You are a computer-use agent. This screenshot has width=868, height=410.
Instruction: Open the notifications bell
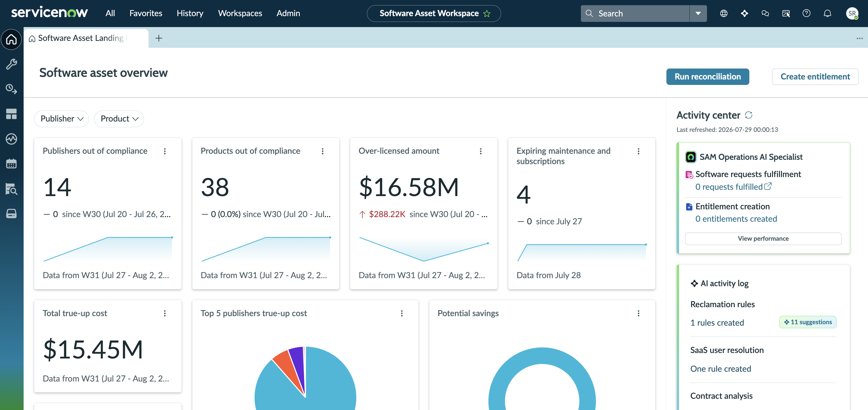(x=827, y=14)
